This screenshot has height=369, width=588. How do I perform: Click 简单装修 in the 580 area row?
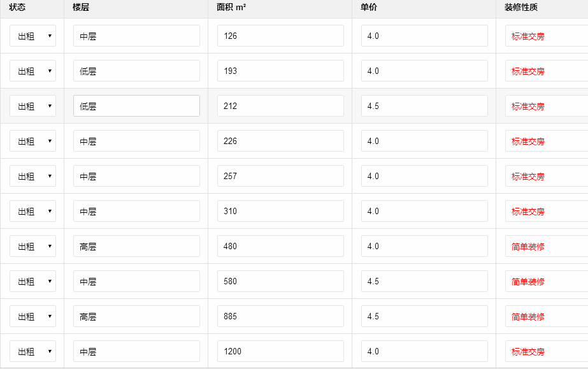pyautogui.click(x=528, y=282)
